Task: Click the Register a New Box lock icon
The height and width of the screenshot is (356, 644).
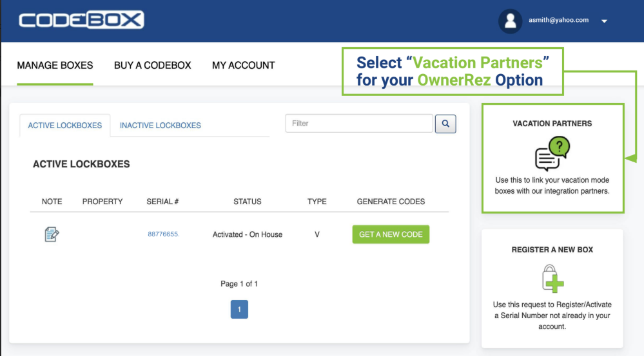Action: pos(552,279)
